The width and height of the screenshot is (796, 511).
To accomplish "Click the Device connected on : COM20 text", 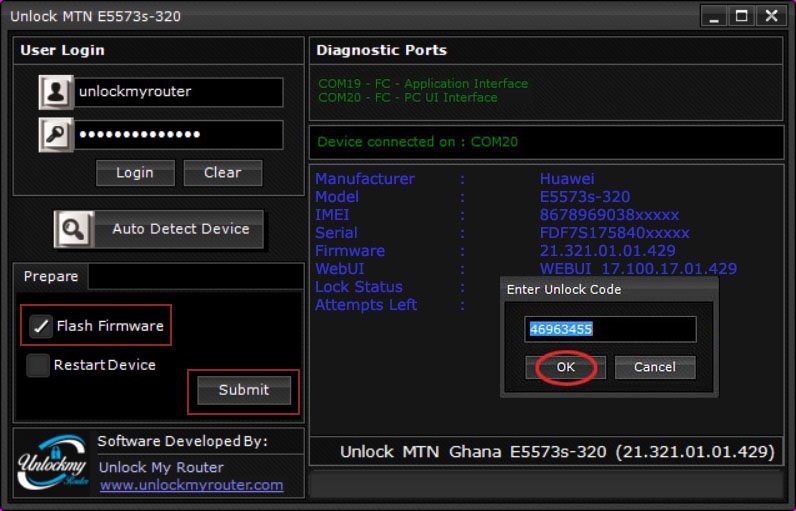I will point(417,142).
